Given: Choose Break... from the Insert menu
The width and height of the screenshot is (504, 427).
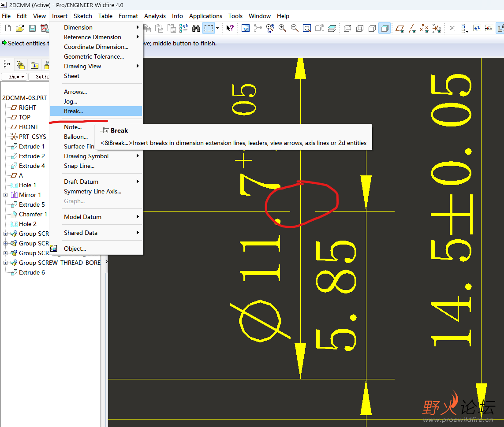Looking at the screenshot, I should pyautogui.click(x=96, y=111).
